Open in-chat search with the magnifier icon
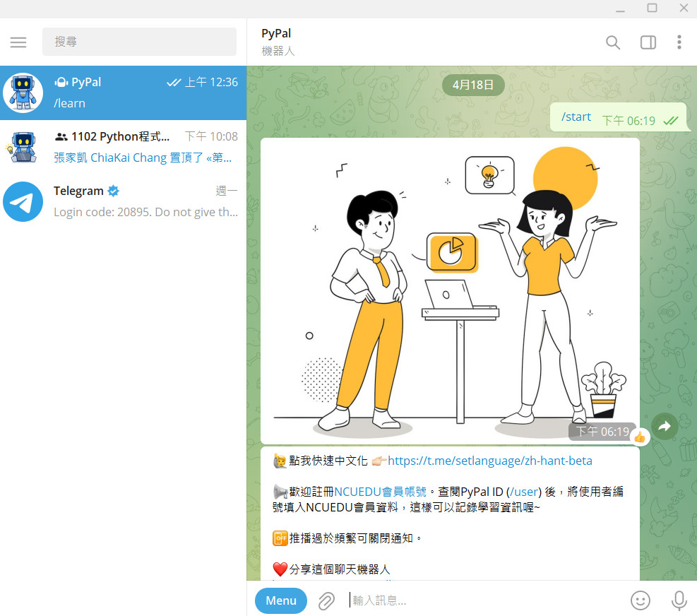 tap(613, 42)
